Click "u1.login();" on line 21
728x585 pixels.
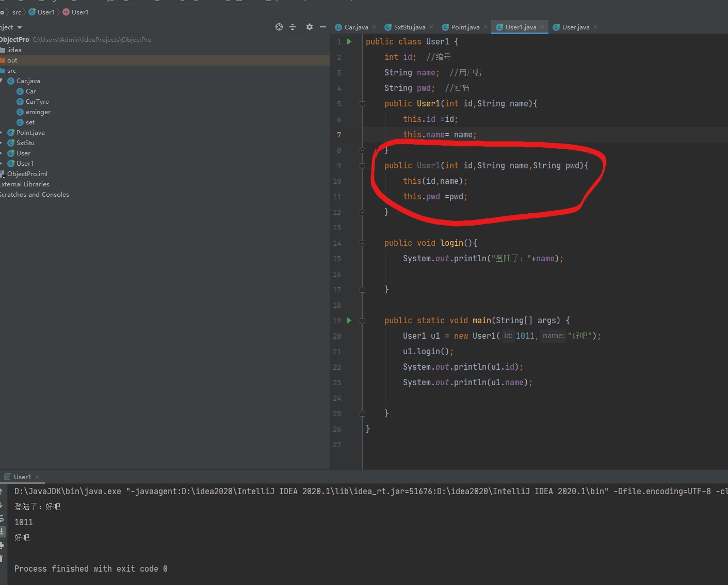(x=428, y=352)
